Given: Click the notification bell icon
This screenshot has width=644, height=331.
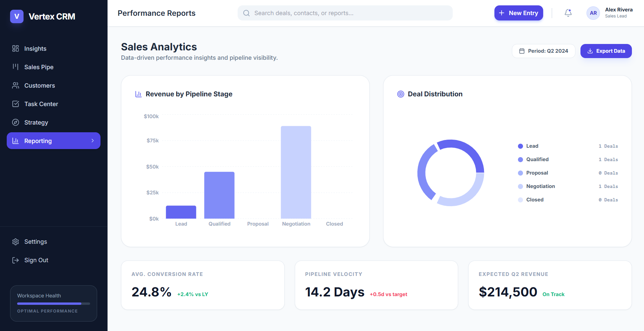Looking at the screenshot, I should pyautogui.click(x=568, y=13).
